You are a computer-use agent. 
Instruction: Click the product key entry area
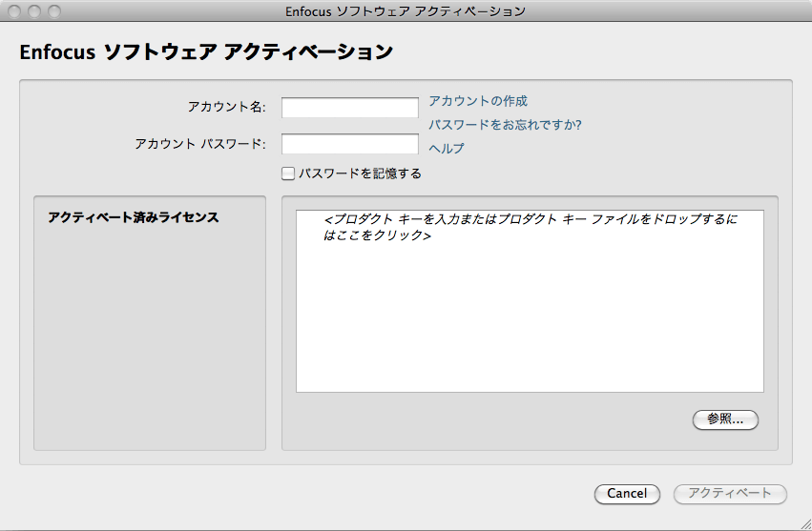coord(530,301)
